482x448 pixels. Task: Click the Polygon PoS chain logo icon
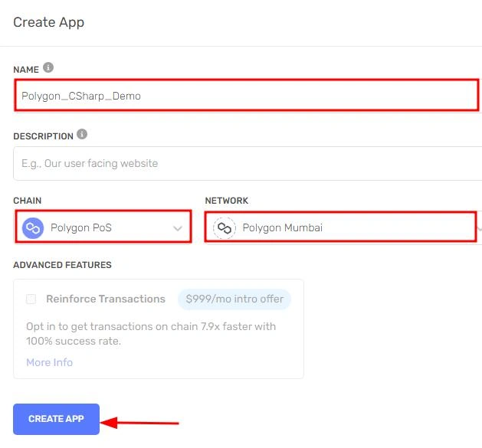(x=33, y=228)
